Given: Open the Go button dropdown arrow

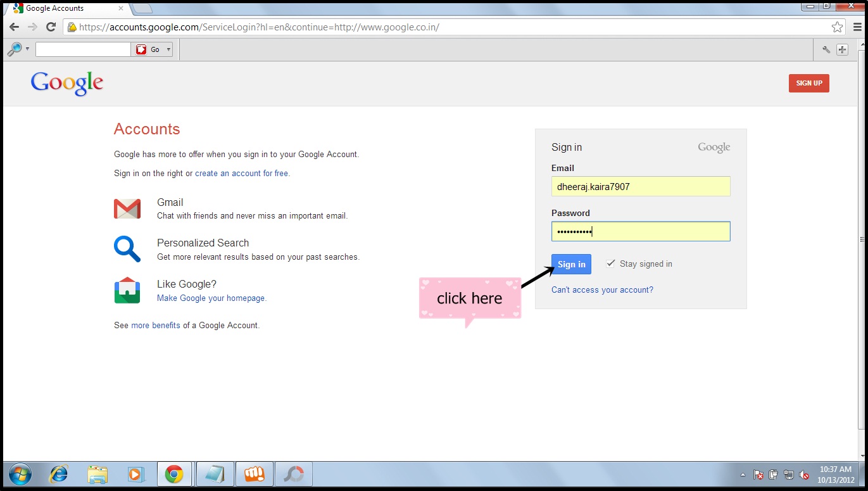Looking at the screenshot, I should click(167, 49).
